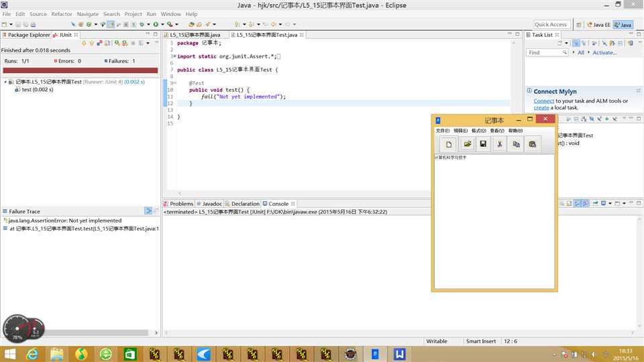The height and width of the screenshot is (362, 644).
Task: Click the Quick Access search box
Action: click(551, 25)
